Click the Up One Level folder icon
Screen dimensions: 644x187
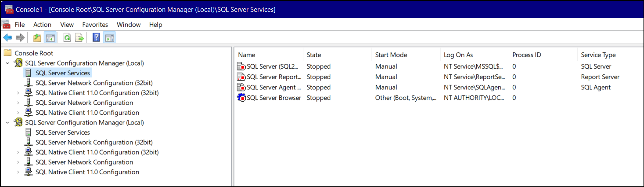(37, 38)
